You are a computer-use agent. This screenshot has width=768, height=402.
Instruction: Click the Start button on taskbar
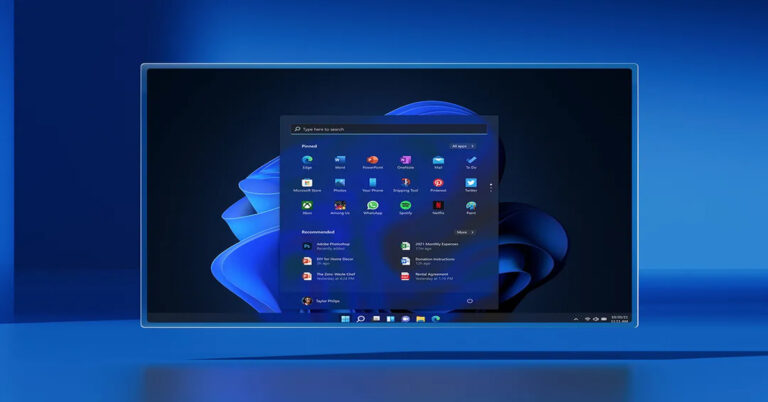[x=345, y=319]
